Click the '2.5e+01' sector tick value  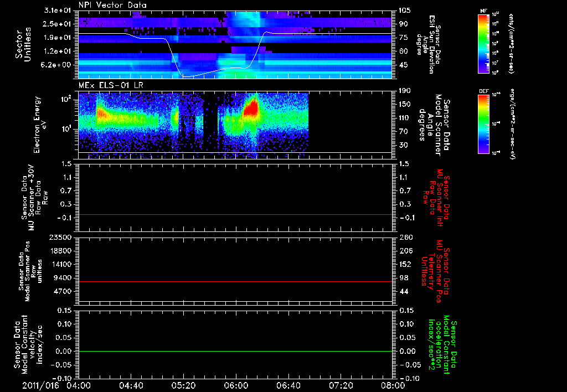point(58,24)
